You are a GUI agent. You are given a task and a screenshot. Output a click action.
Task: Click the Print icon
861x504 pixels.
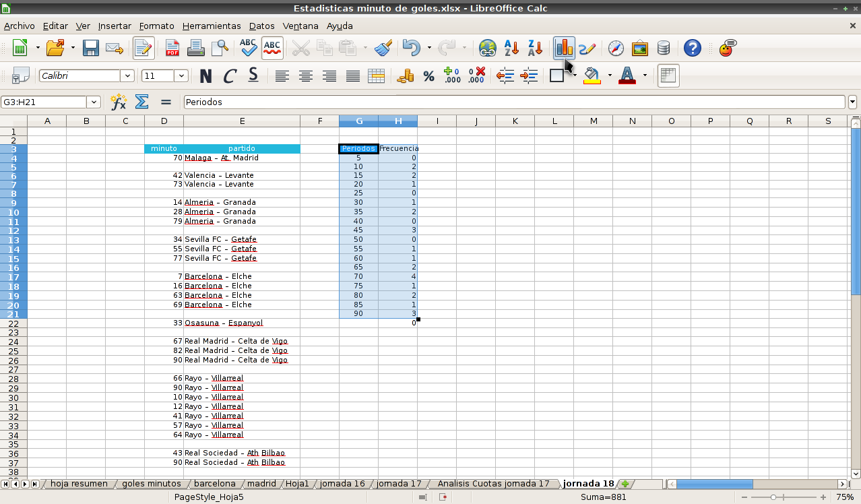tap(195, 49)
